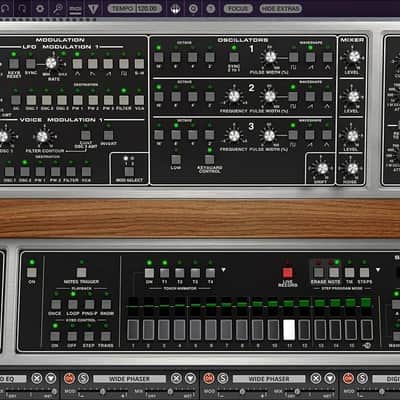Enable LFO destination FILTER button
400x400 pixels.
pos(124,100)
